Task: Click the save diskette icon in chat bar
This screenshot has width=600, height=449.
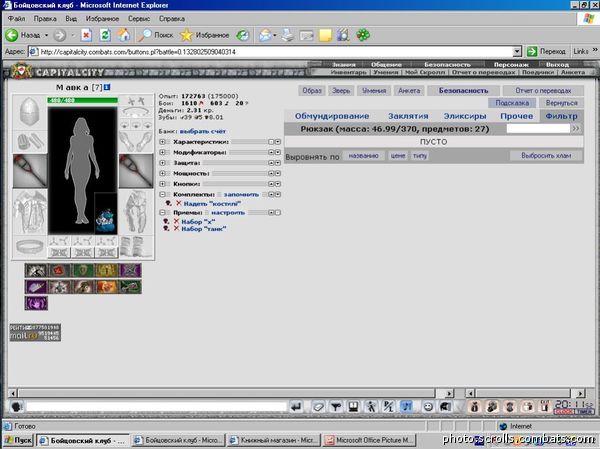Action: [353, 407]
